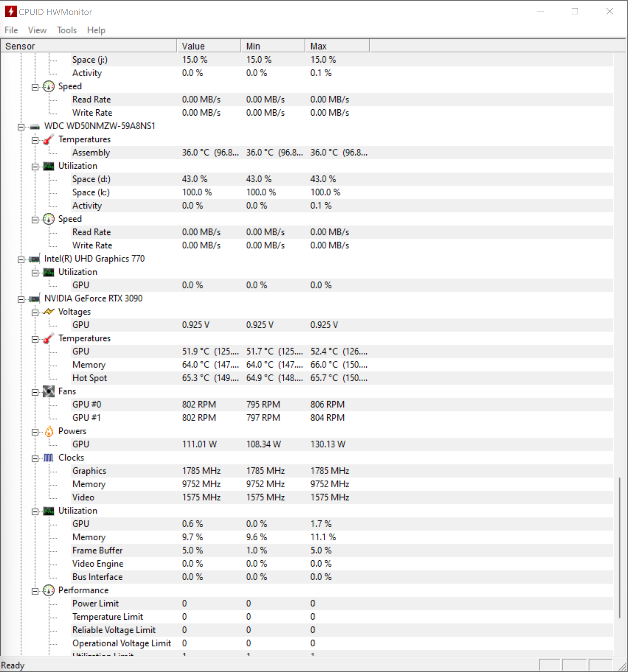628x672 pixels.
Task: Click the Ready status bar text
Action: click(13, 665)
